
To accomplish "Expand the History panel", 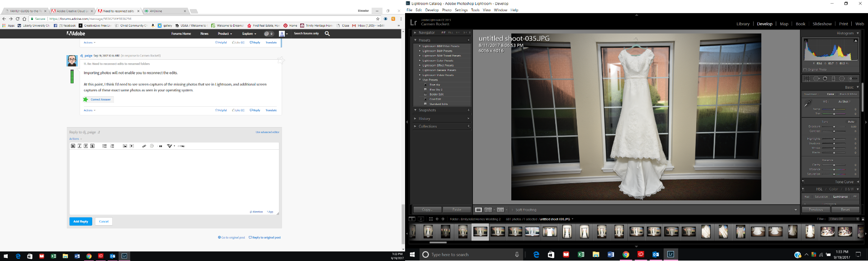I will click(x=415, y=119).
